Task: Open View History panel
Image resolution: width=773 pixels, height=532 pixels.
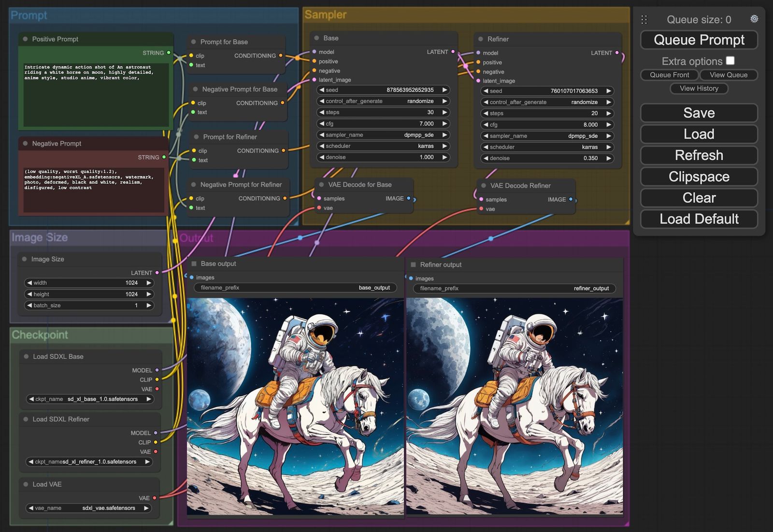Action: pos(699,88)
